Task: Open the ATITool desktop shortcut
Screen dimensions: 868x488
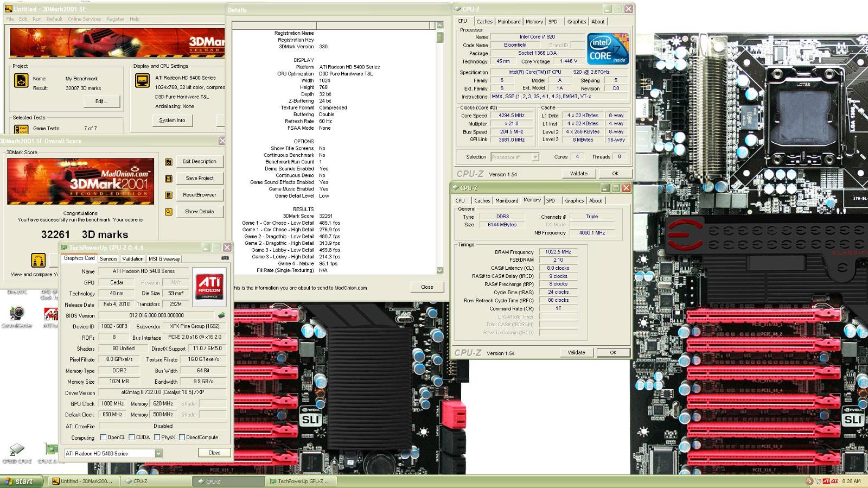Action: tap(50, 317)
